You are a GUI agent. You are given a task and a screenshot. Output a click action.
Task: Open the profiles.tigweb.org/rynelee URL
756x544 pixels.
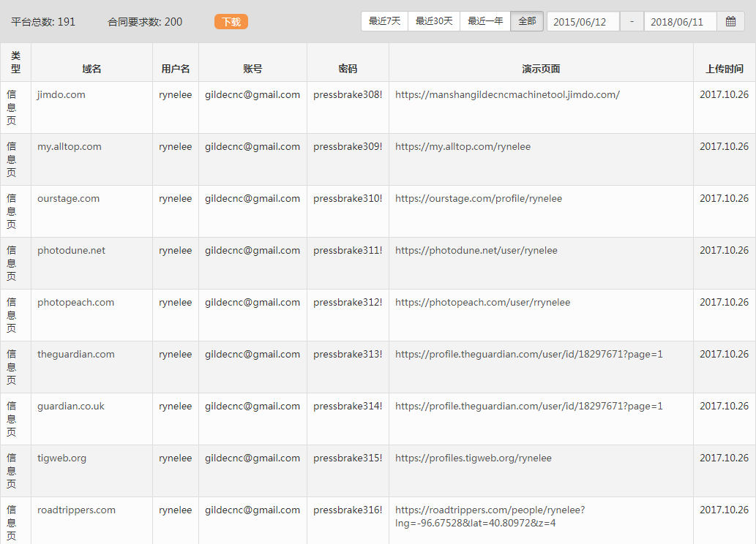point(474,458)
